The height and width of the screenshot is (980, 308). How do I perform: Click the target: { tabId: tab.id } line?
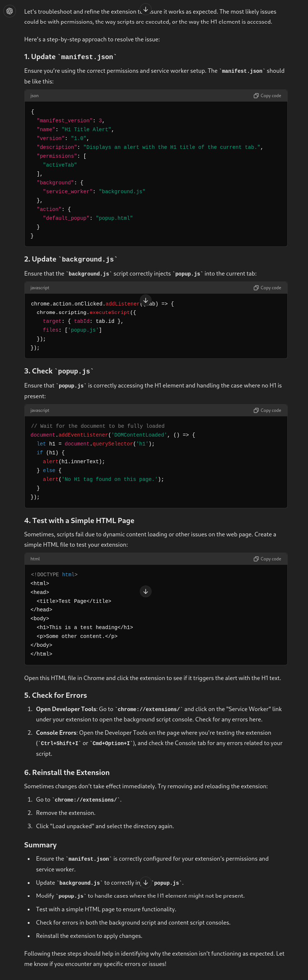pos(83,321)
